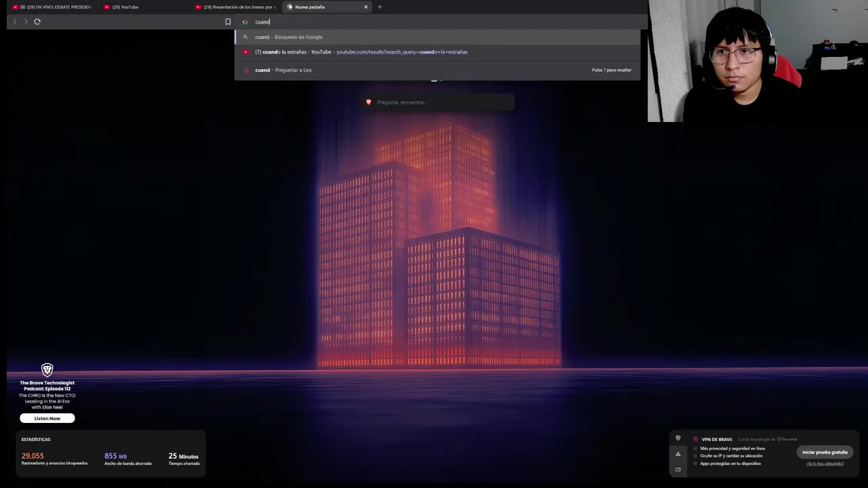The image size is (868, 488).
Task: Switch to the (29) YouTube tab
Action: pos(144,7)
